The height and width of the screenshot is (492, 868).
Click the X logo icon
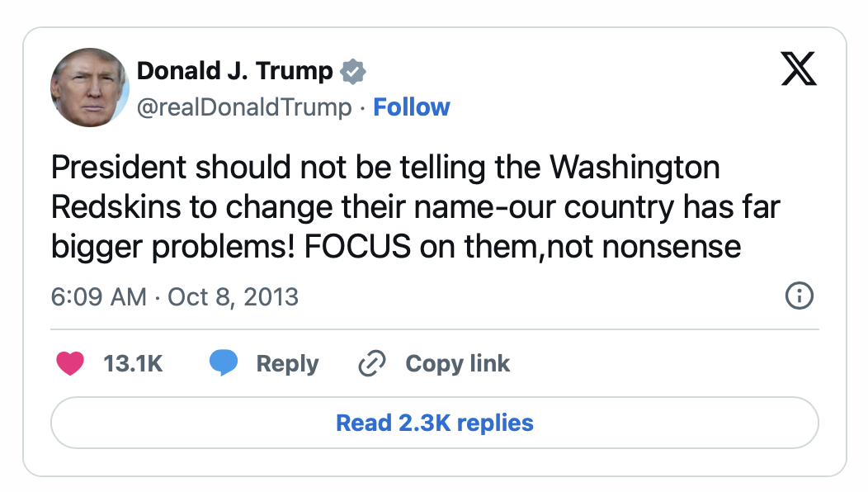[x=798, y=69]
